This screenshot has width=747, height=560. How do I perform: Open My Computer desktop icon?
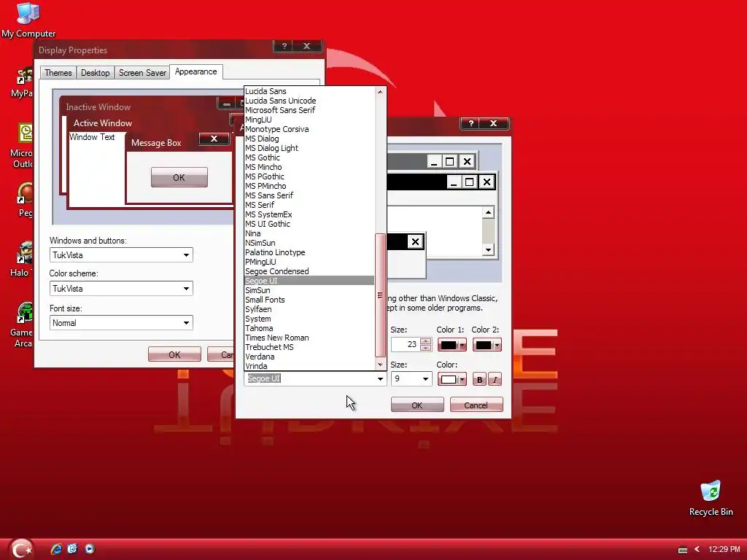[28, 19]
